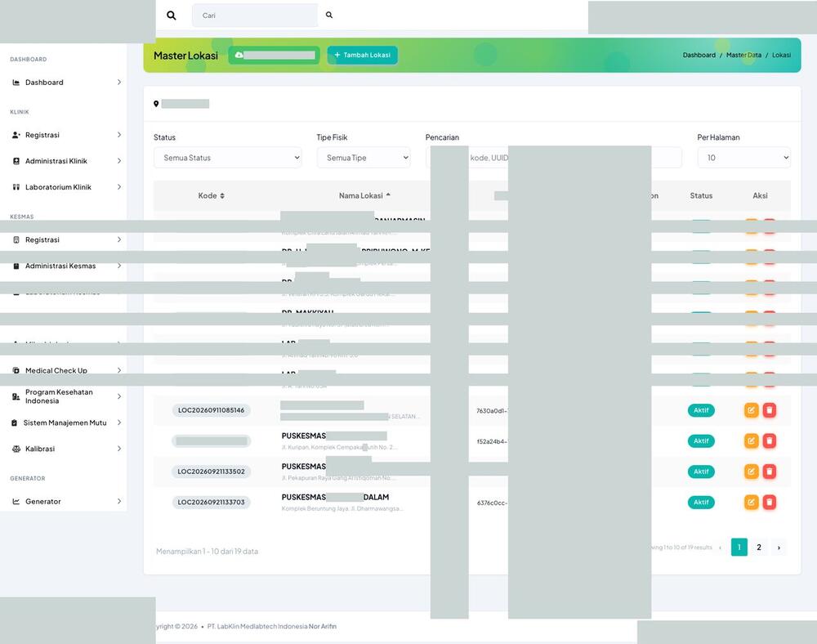Expand Laboratorium Klinik chevron

pyautogui.click(x=119, y=187)
